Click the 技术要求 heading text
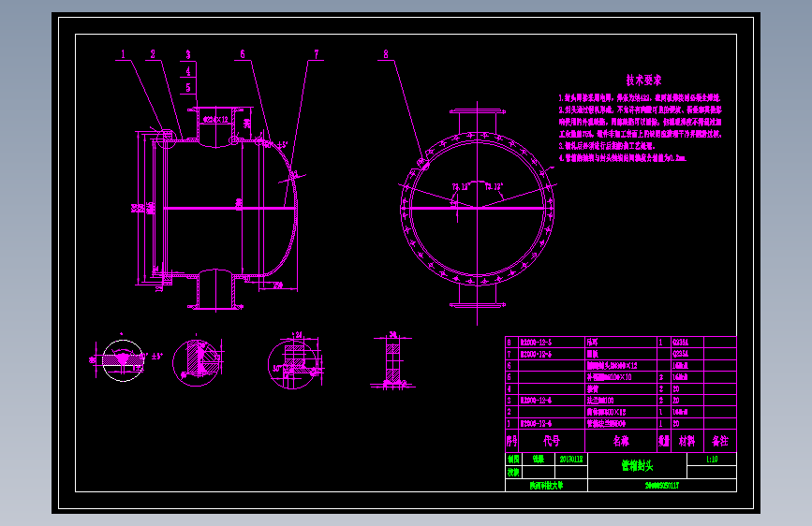Image resolution: width=812 pixels, height=526 pixels. [x=643, y=80]
